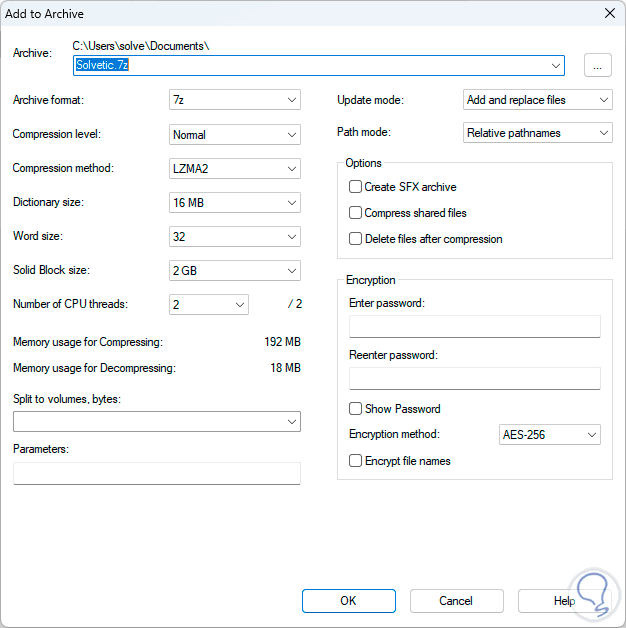
Task: Expand the Dictionary size dropdown
Action: (235, 202)
